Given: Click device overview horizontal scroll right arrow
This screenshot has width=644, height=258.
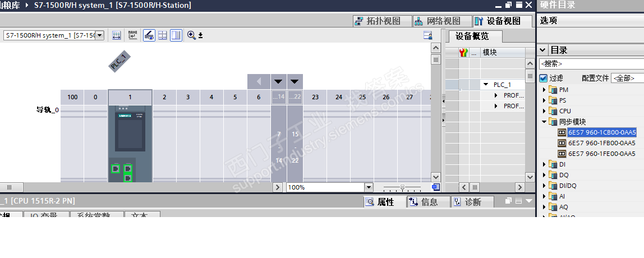Looking at the screenshot, I should click(520, 187).
